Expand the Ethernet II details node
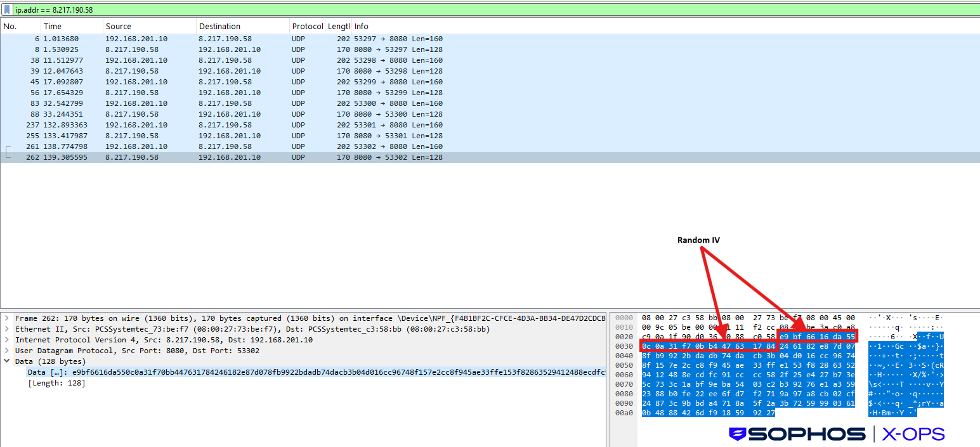 (x=7, y=329)
